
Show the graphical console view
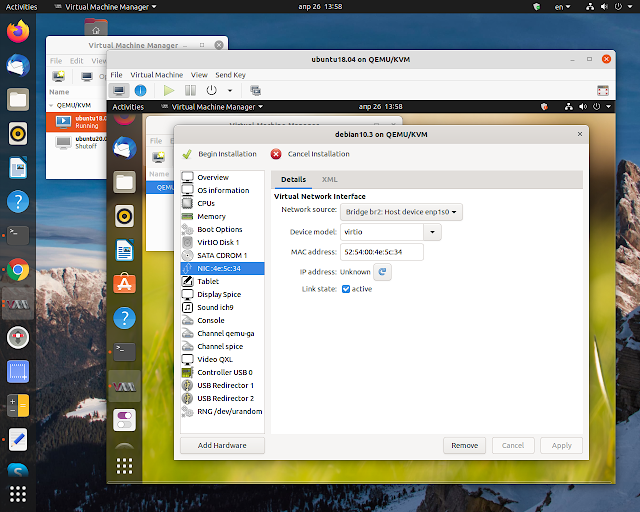119,90
